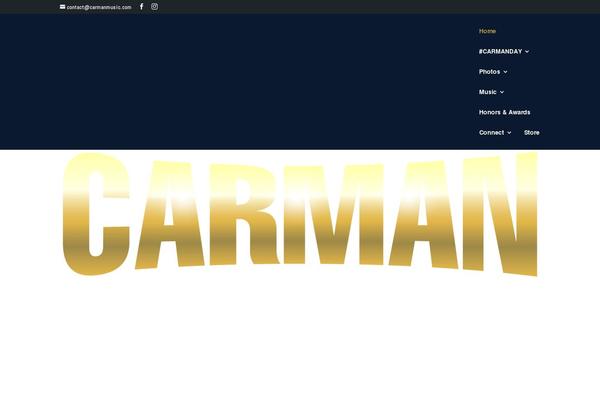The height and width of the screenshot is (400, 600).
Task: Open the Music menu item
Action: pos(488,92)
